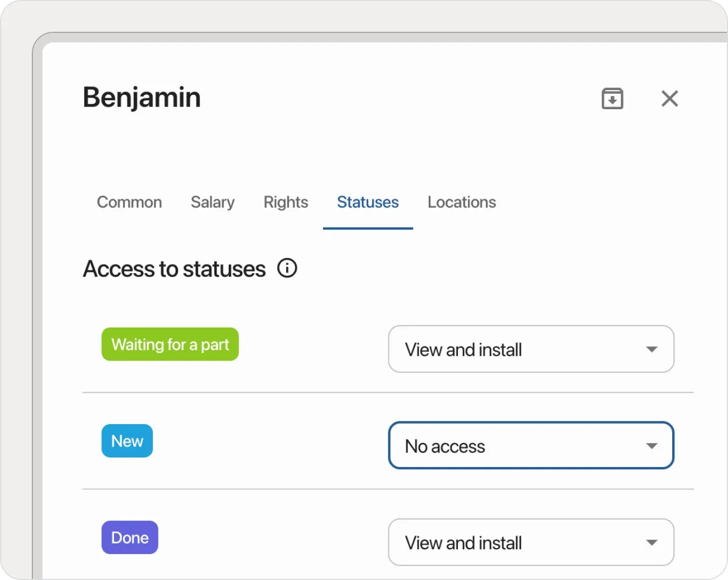The height and width of the screenshot is (580, 728).
Task: Click the divider row between New and Done
Action: pos(388,489)
